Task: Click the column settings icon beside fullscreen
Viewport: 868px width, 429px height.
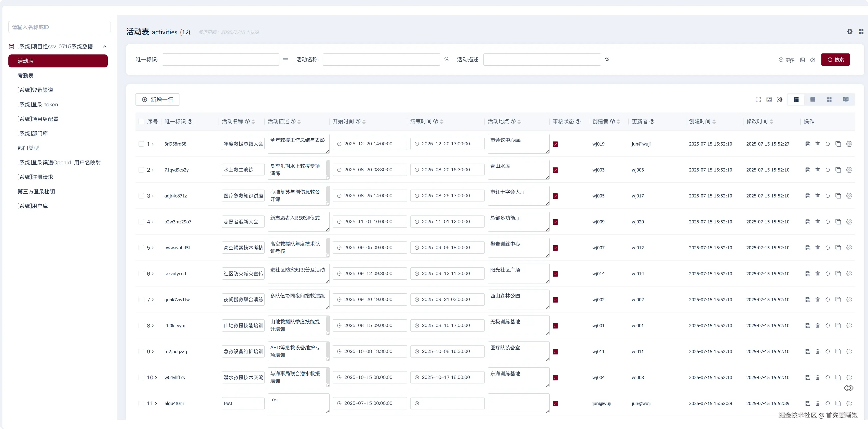Action: tap(769, 100)
